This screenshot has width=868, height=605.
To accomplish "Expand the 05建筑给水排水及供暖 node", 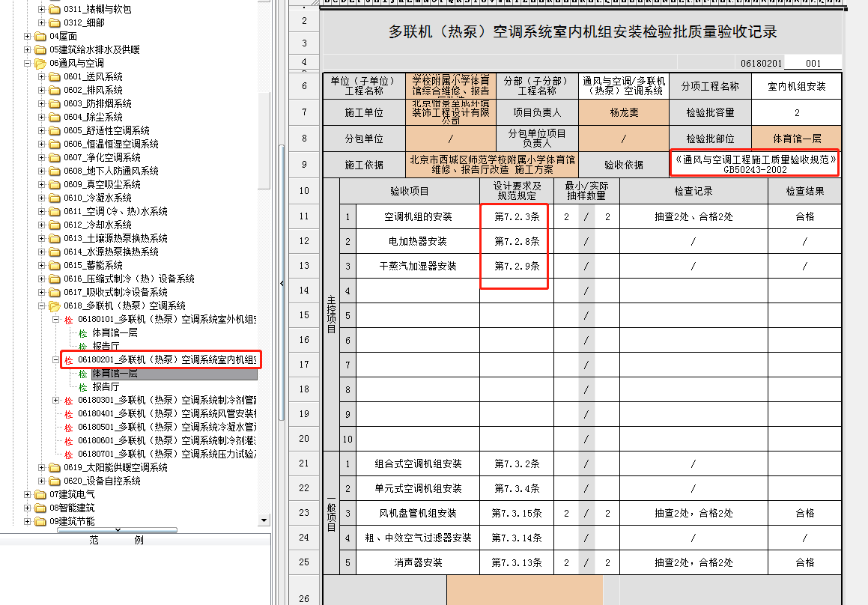I will point(28,50).
